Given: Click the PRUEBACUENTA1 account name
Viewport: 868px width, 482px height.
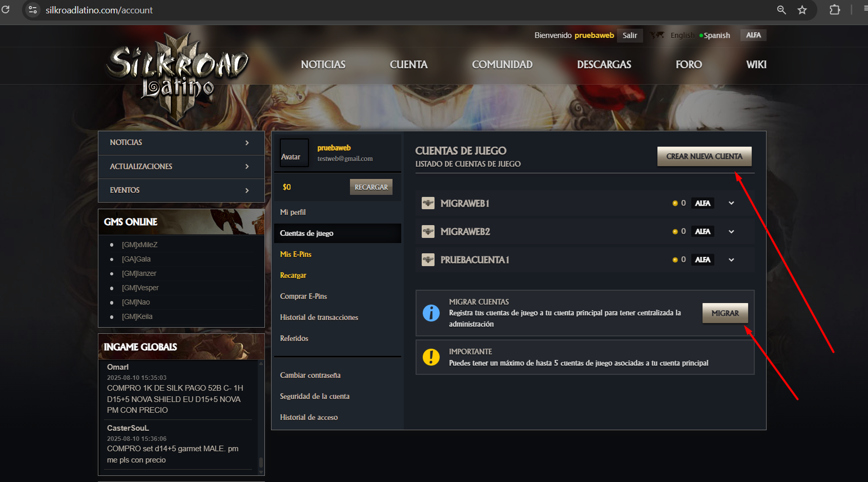Looking at the screenshot, I should coord(475,260).
